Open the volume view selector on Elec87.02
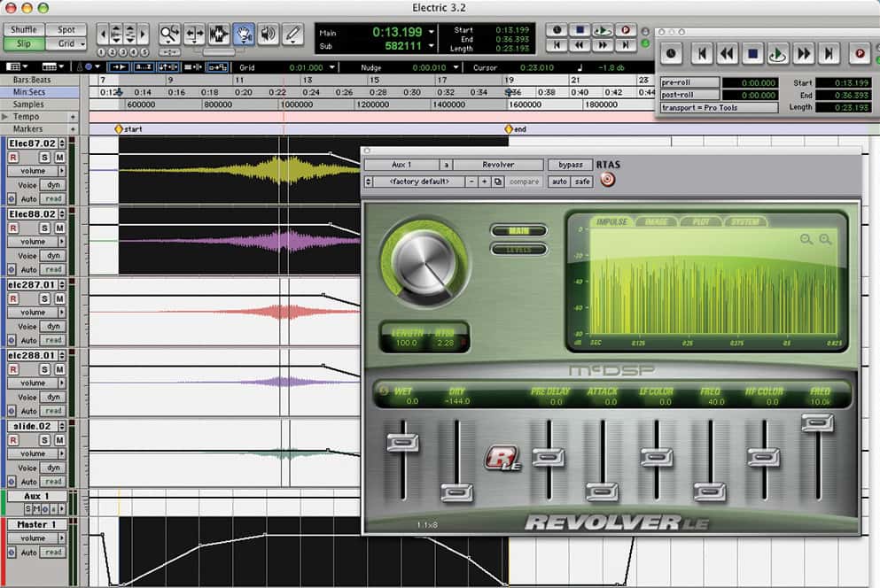The width and height of the screenshot is (880, 588). (x=36, y=171)
